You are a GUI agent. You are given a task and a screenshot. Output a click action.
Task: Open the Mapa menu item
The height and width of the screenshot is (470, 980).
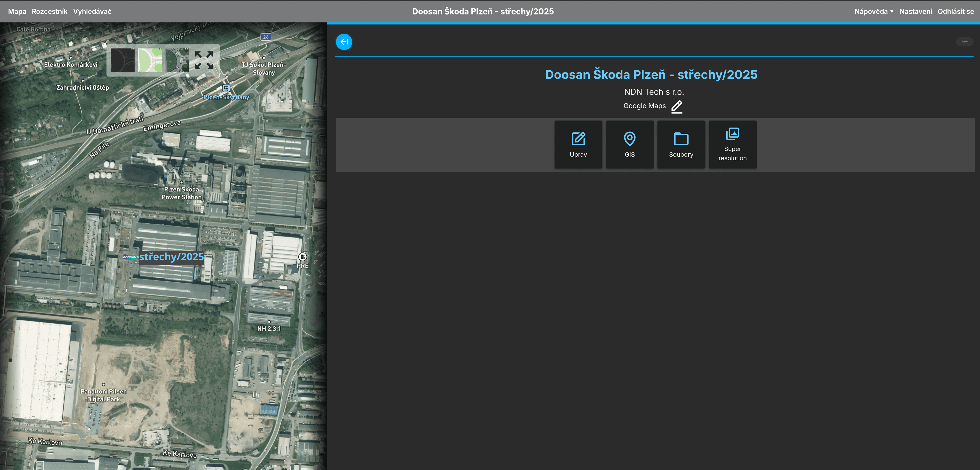click(17, 11)
